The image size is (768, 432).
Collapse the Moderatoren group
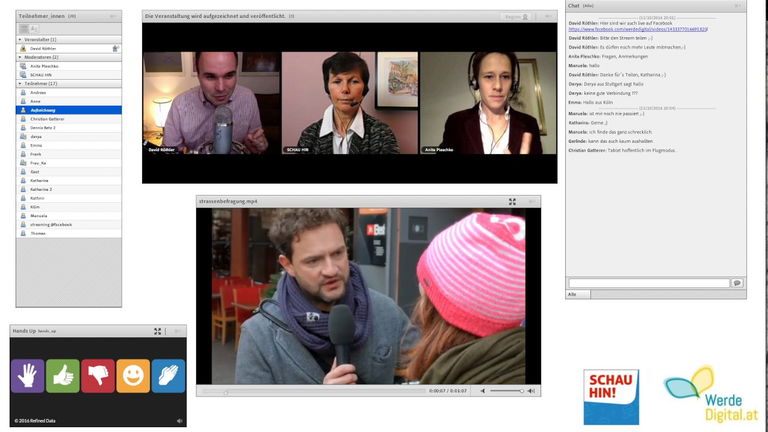click(20, 57)
